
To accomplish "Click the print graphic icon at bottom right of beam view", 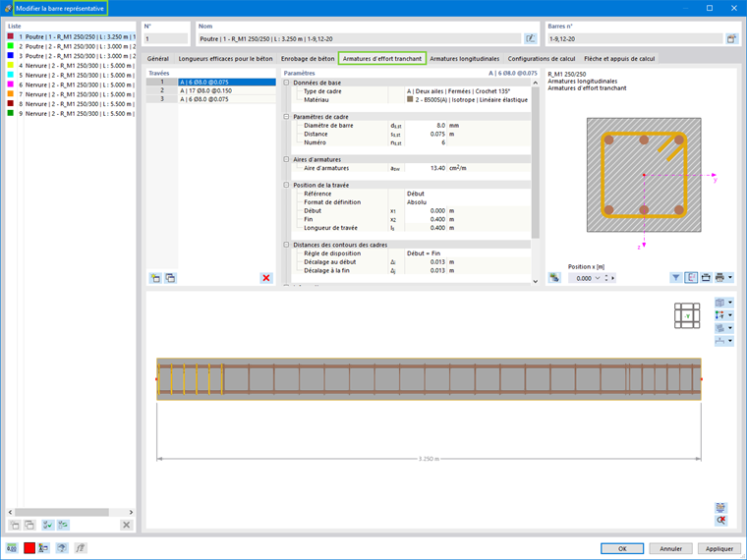I will pyautogui.click(x=720, y=508).
